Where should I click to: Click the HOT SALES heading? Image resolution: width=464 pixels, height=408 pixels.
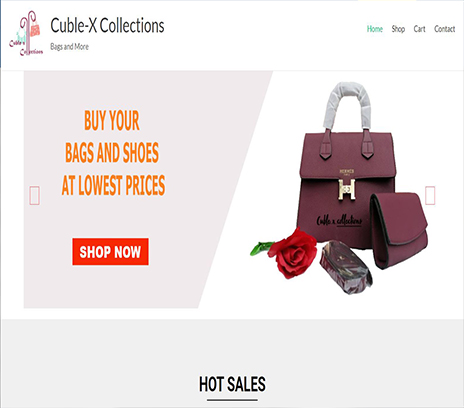coord(232,384)
